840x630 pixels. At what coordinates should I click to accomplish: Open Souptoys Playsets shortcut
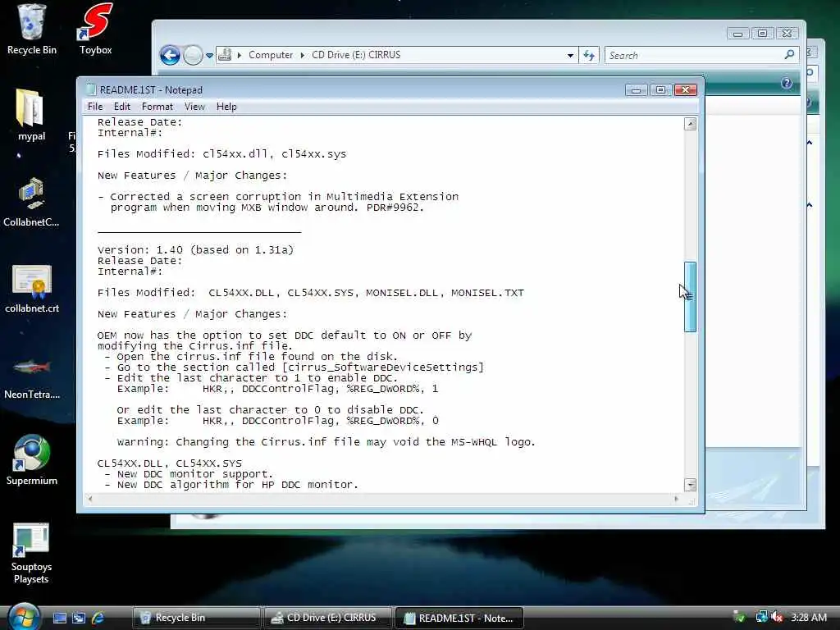click(x=31, y=553)
